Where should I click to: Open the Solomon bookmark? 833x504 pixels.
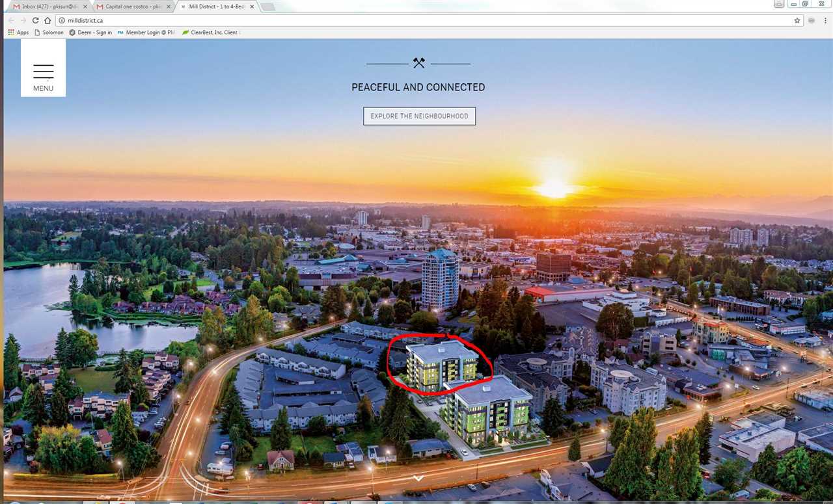49,33
